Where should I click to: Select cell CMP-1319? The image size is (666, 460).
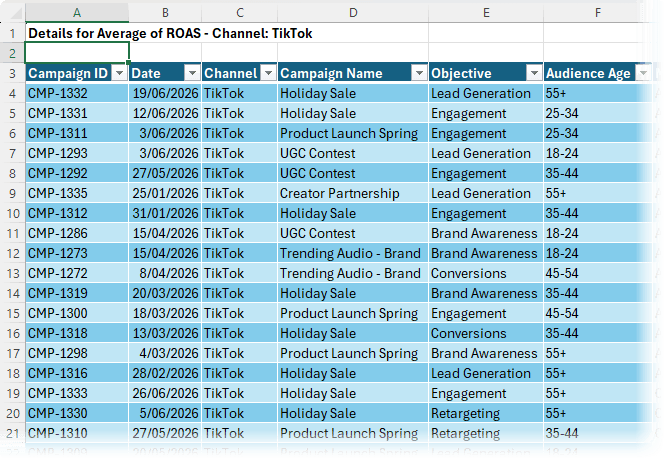click(77, 293)
